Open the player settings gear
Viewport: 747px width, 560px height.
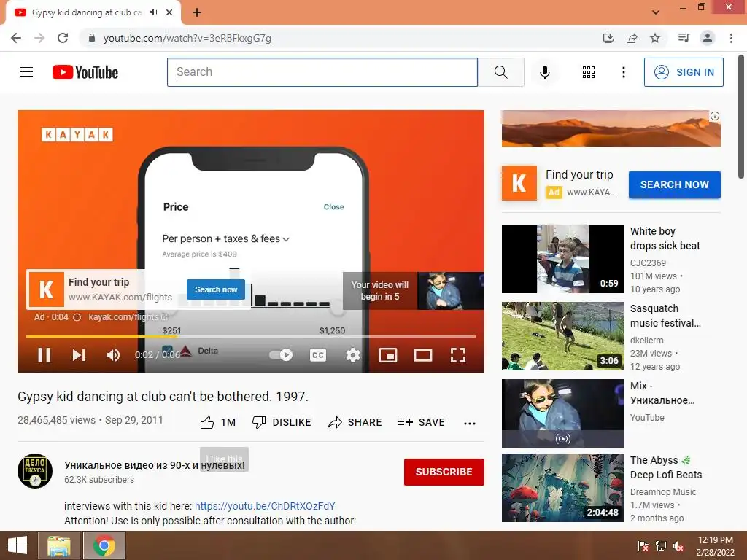coord(352,355)
